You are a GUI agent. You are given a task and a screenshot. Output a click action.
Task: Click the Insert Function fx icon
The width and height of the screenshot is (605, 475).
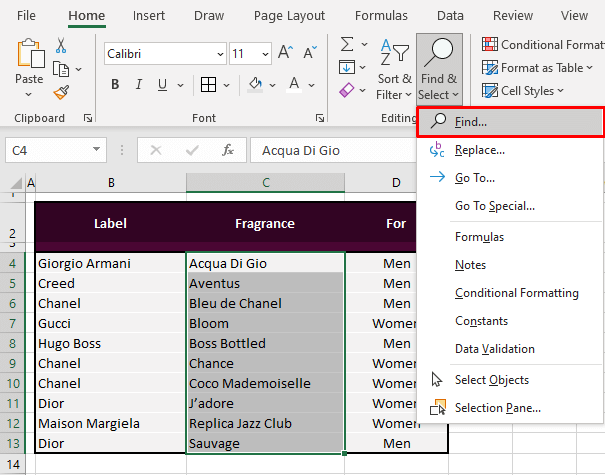coord(228,150)
